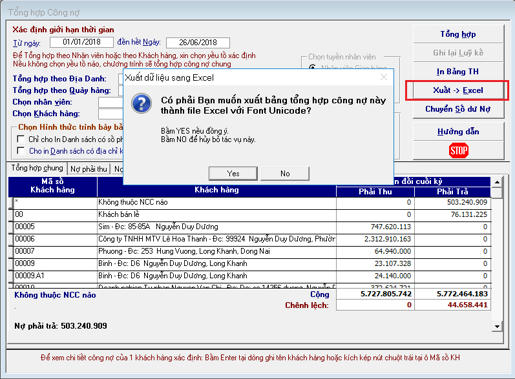515x379 pixels.
Task: Click the đến hết Ngày date field
Action: (x=198, y=42)
